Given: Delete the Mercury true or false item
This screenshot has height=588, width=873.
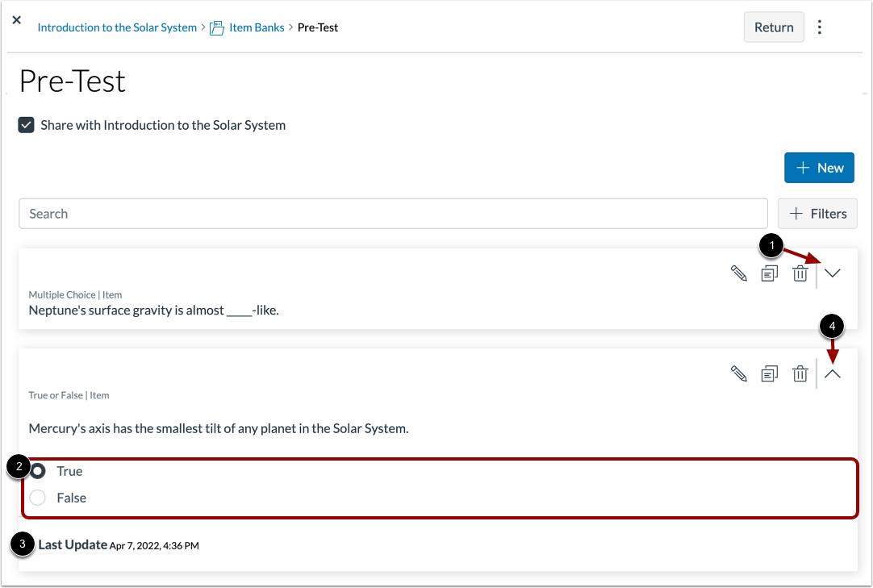Looking at the screenshot, I should pos(800,373).
